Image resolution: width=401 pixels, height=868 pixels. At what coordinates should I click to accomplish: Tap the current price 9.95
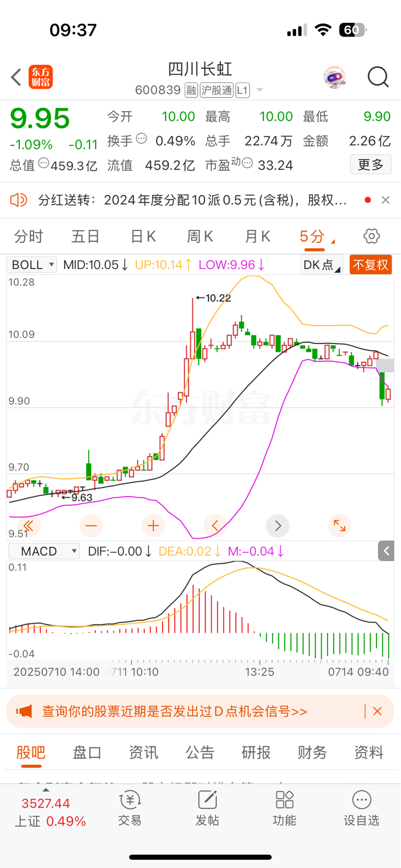click(x=40, y=118)
